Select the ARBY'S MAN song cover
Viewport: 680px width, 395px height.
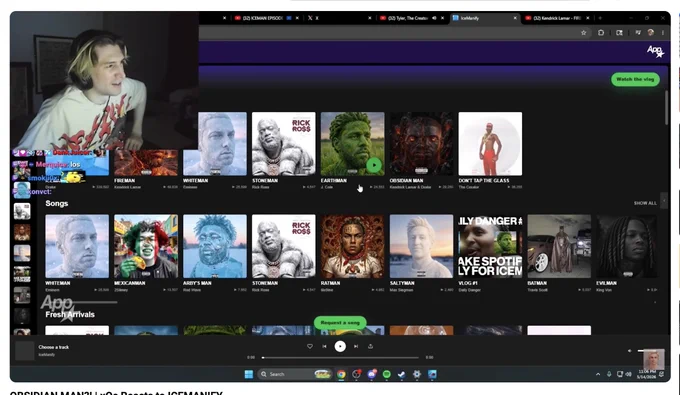[215, 246]
